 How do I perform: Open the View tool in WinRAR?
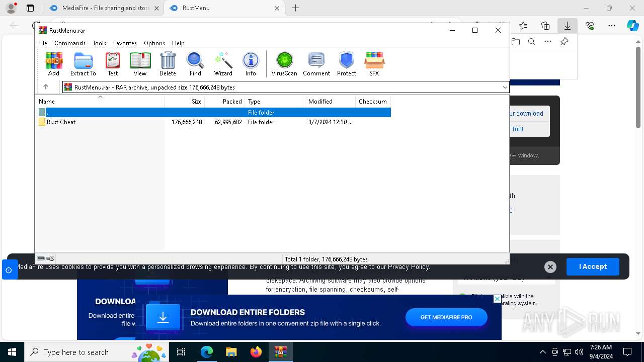pos(140,63)
